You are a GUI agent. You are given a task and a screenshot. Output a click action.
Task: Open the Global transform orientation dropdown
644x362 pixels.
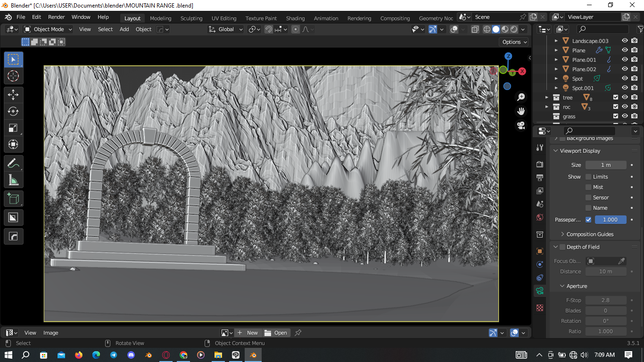click(226, 29)
